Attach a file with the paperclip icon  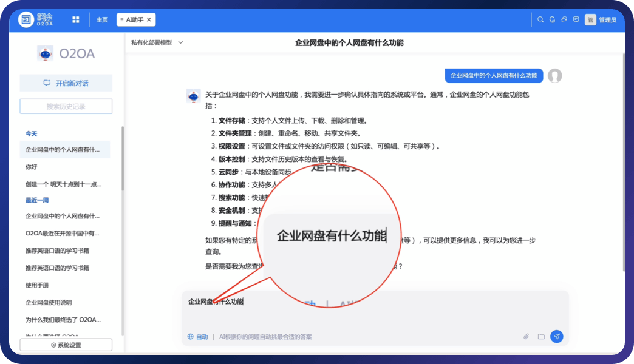[x=526, y=336]
